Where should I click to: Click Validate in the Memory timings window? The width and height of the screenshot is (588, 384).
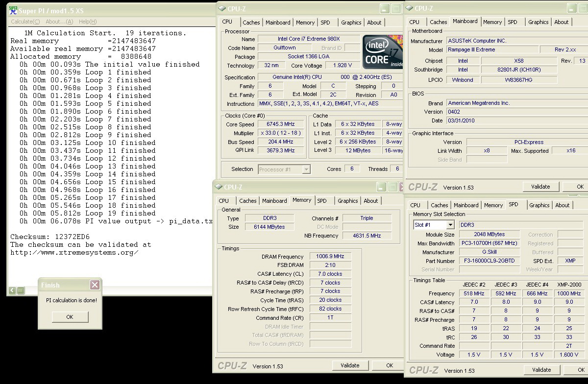coord(350,365)
